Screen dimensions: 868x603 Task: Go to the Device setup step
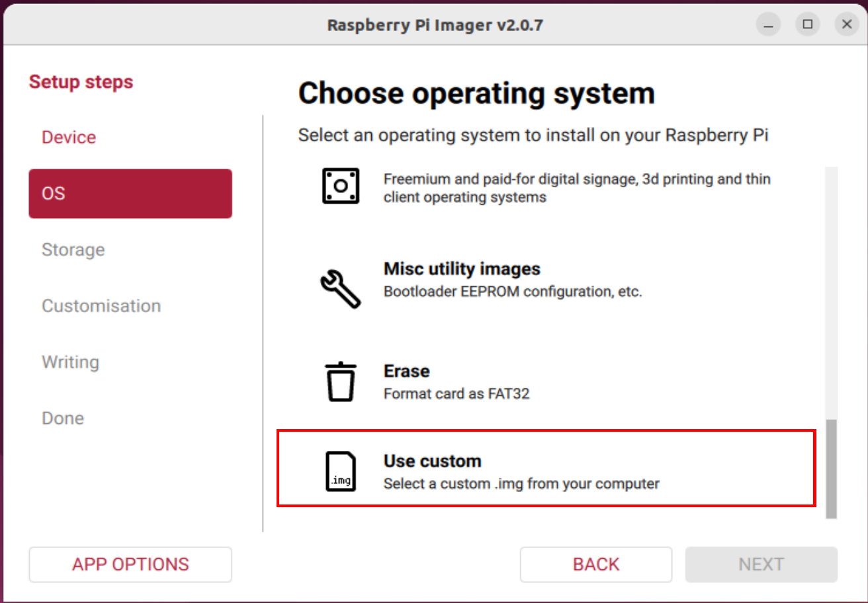(x=69, y=138)
